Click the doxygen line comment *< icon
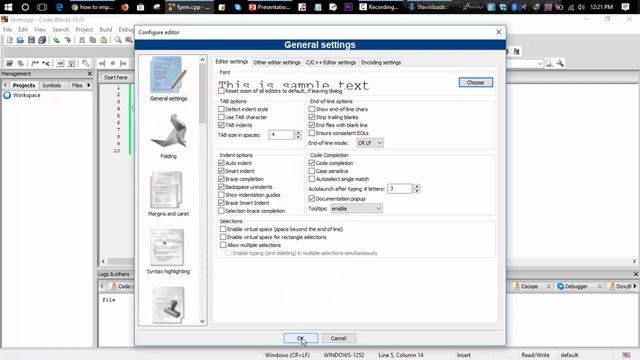 pos(46,63)
